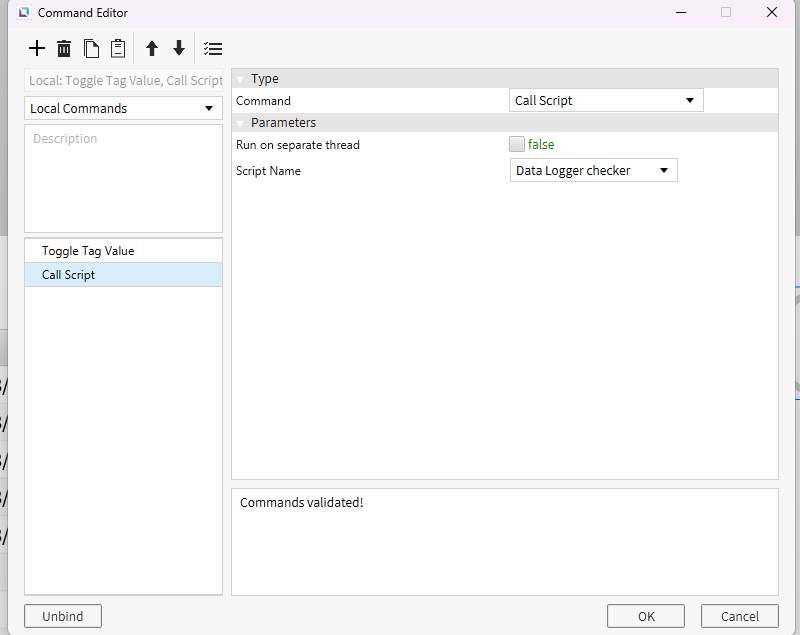
Task: Open the Local Commands dropdown
Action: pyautogui.click(x=123, y=108)
